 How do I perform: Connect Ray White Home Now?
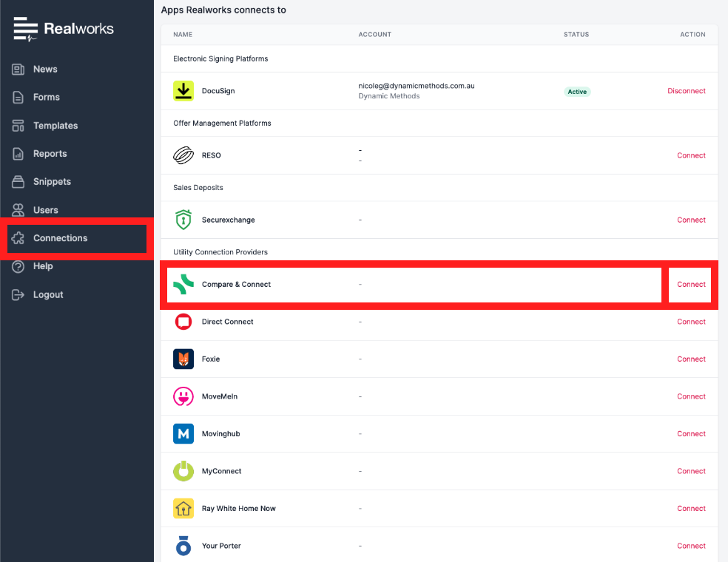click(x=691, y=509)
